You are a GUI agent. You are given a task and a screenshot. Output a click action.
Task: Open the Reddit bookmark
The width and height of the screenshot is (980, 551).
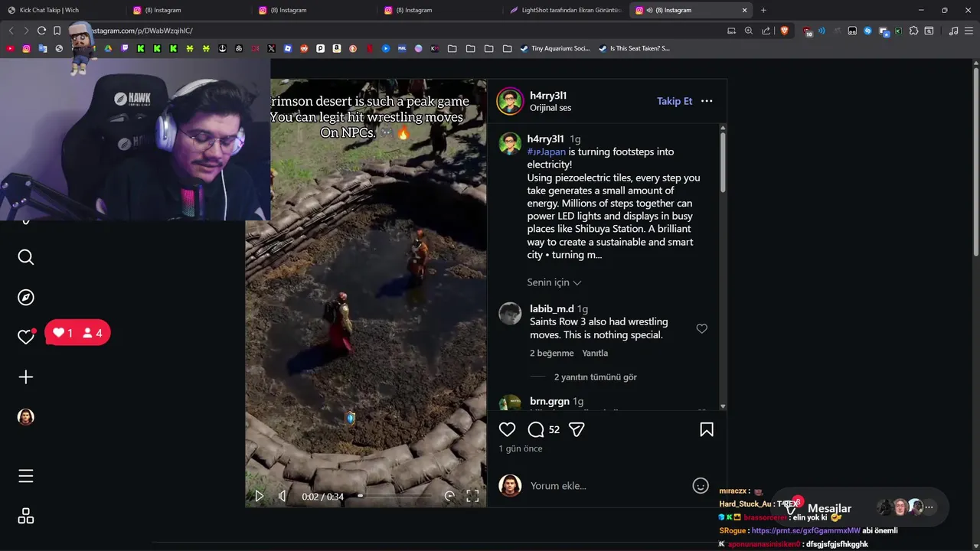[x=304, y=48]
